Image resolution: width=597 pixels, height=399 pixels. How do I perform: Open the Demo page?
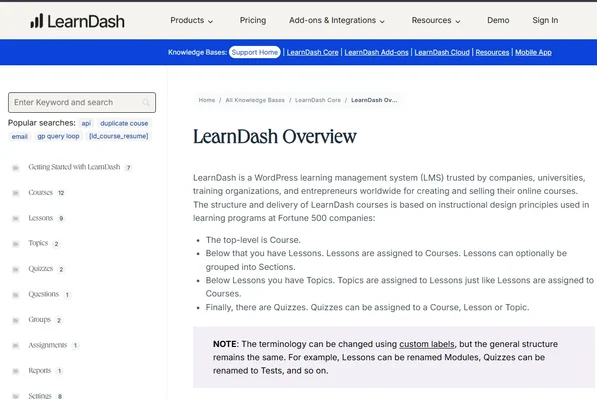(x=498, y=21)
